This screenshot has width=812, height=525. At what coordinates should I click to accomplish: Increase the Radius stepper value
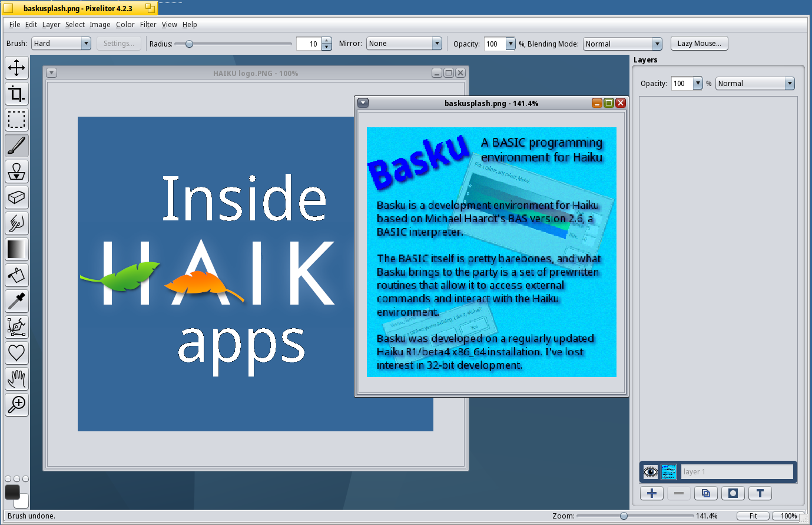pos(327,41)
